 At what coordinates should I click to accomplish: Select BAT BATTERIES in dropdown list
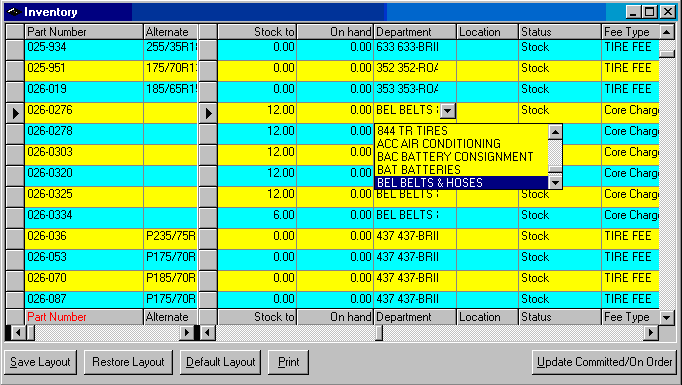click(x=461, y=170)
